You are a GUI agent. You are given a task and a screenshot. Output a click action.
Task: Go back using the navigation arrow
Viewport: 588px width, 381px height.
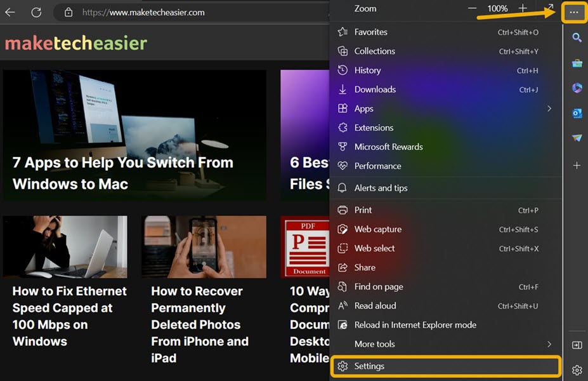click(11, 12)
